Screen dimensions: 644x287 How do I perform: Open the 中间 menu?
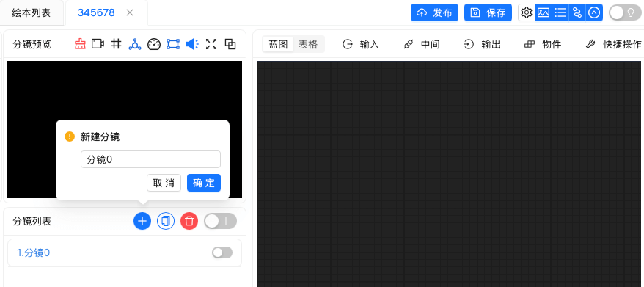point(422,44)
